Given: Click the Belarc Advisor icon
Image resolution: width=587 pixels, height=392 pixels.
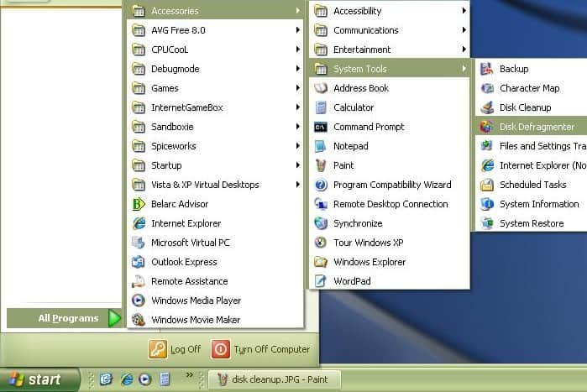Looking at the screenshot, I should 139,204.
